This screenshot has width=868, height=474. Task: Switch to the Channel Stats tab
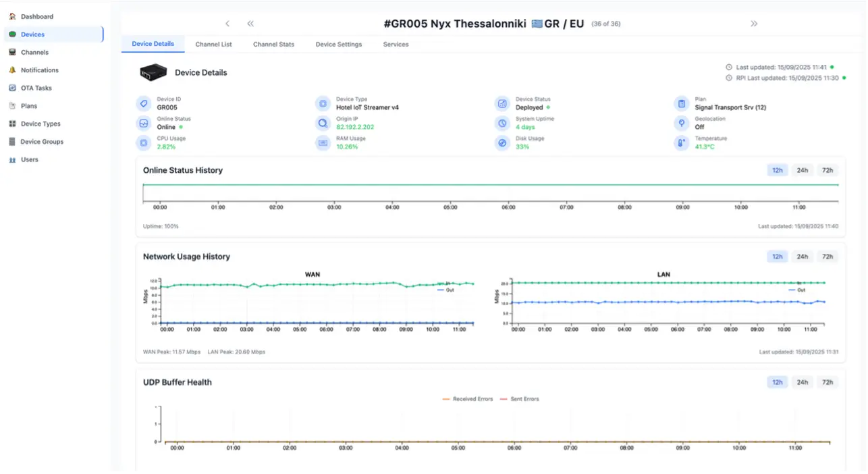273,45
